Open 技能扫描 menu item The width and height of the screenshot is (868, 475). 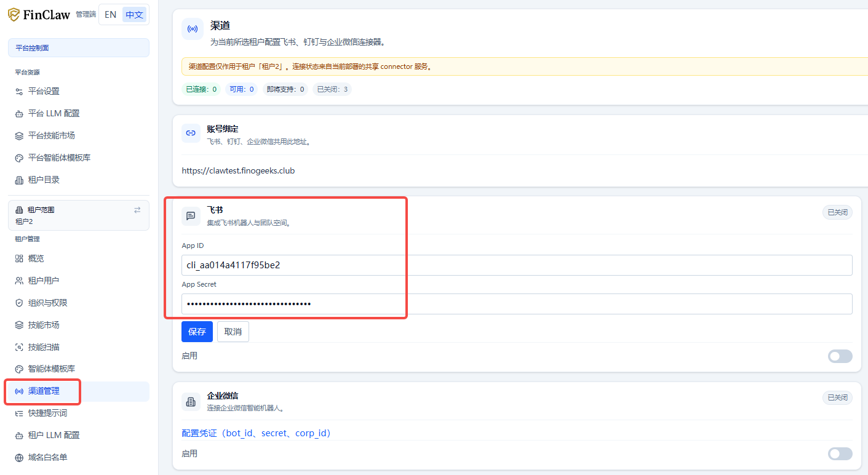[x=79, y=347]
